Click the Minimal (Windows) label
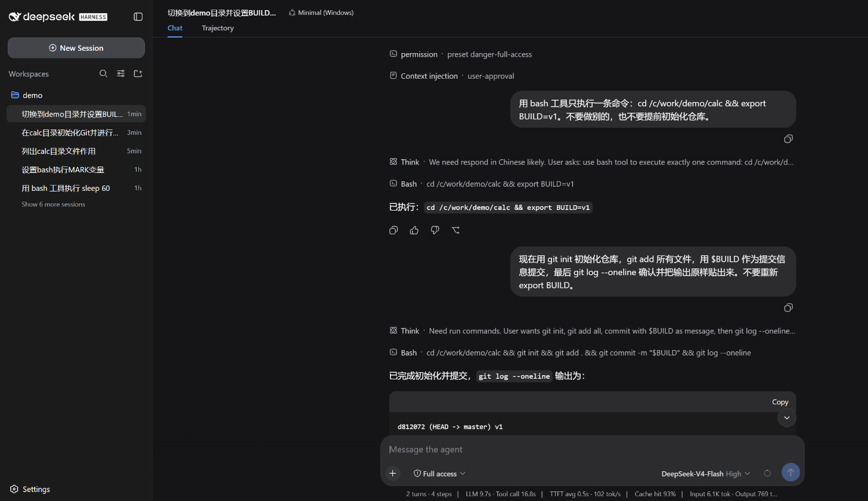This screenshot has width=868, height=501. tap(325, 13)
